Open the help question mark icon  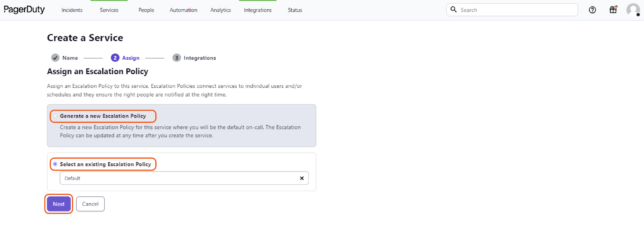point(592,10)
